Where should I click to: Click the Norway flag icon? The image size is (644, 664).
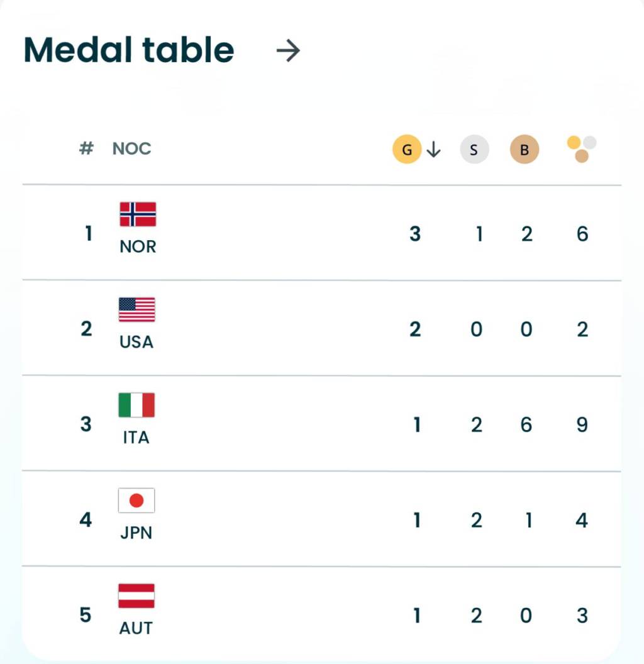coord(138,214)
